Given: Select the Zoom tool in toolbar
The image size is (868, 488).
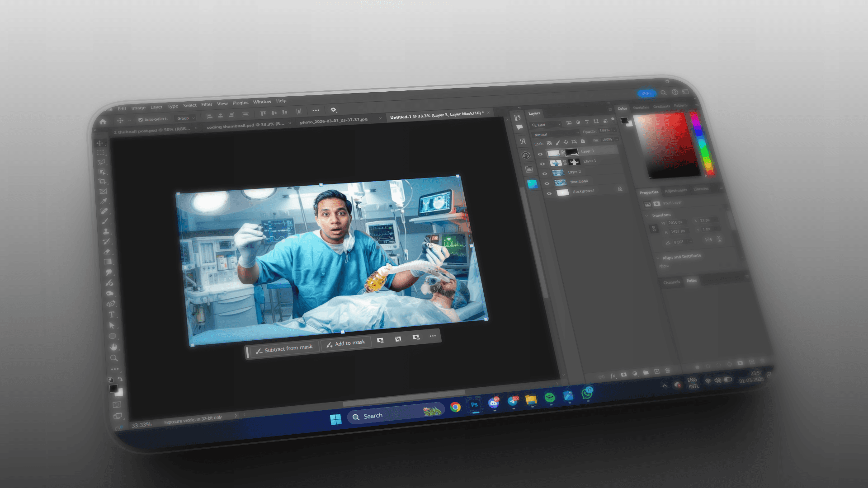Looking at the screenshot, I should pos(114,358).
